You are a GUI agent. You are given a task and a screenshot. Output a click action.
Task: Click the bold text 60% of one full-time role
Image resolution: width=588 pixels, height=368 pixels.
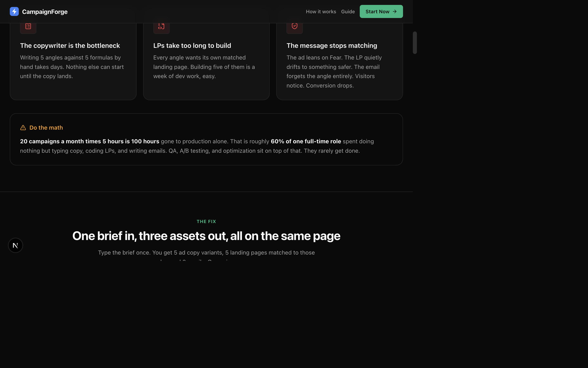click(x=306, y=141)
